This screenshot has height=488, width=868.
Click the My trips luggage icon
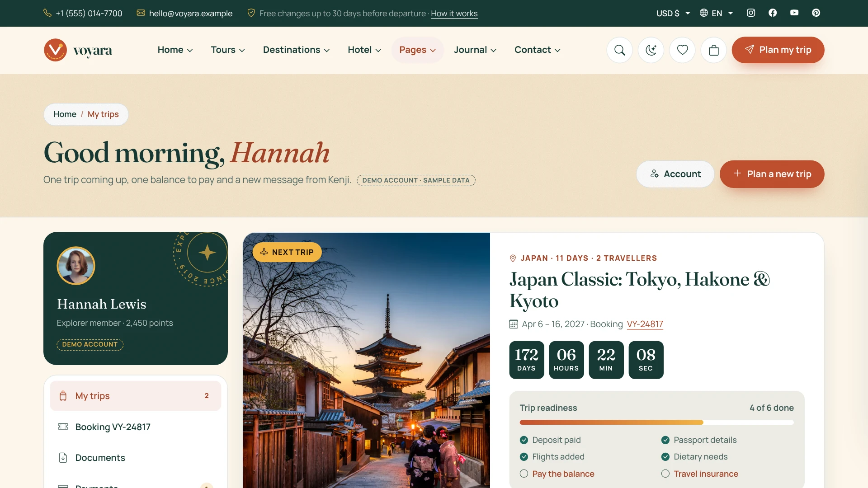[x=63, y=396]
